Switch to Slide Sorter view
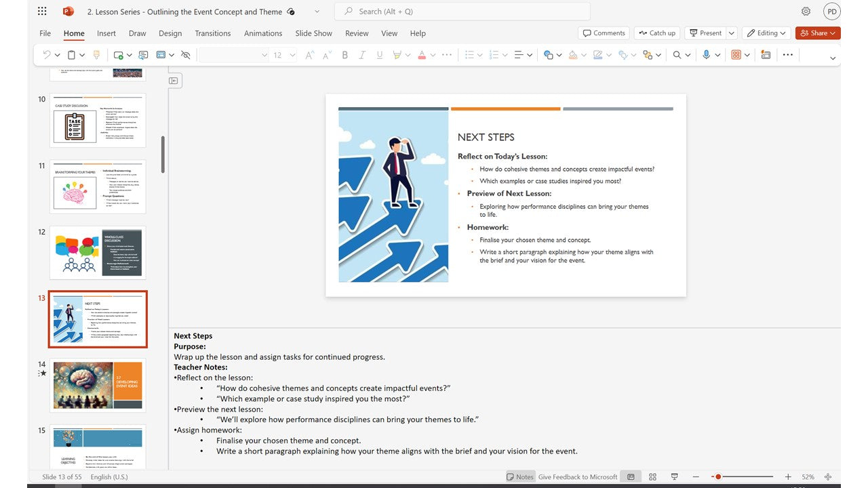868x488 pixels. tap(652, 477)
